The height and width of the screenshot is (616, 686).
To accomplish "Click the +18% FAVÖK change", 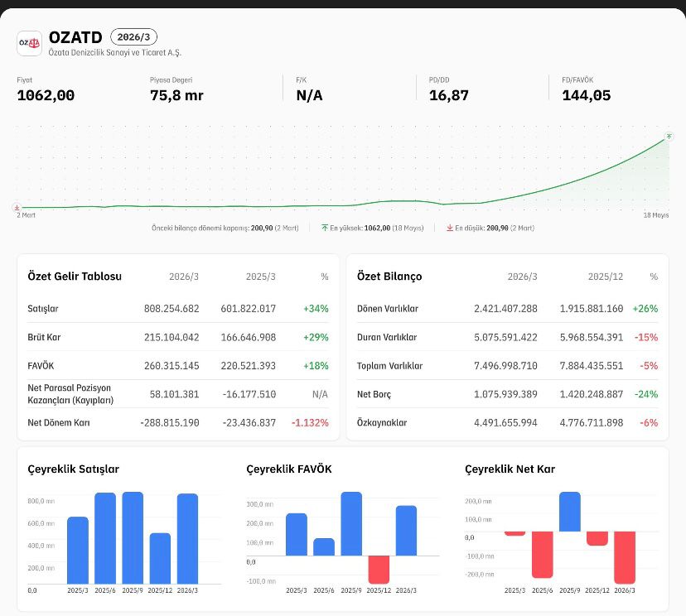I will [316, 366].
